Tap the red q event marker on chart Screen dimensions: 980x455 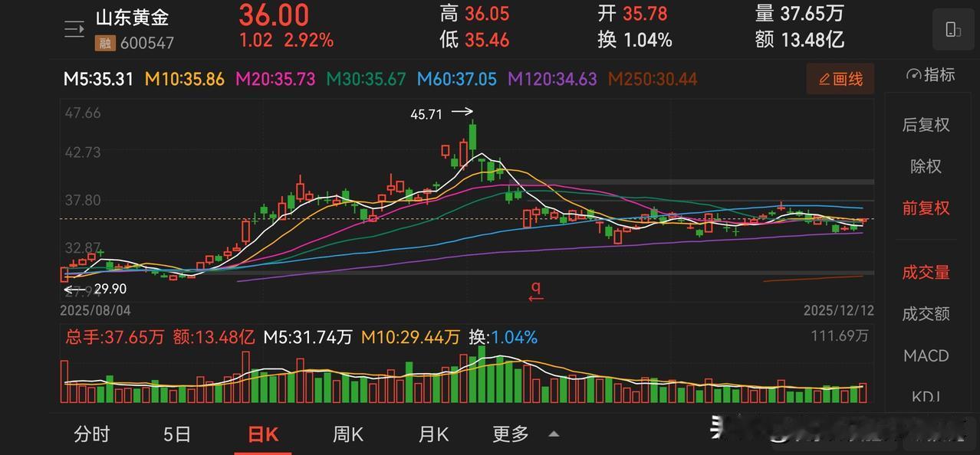(536, 290)
